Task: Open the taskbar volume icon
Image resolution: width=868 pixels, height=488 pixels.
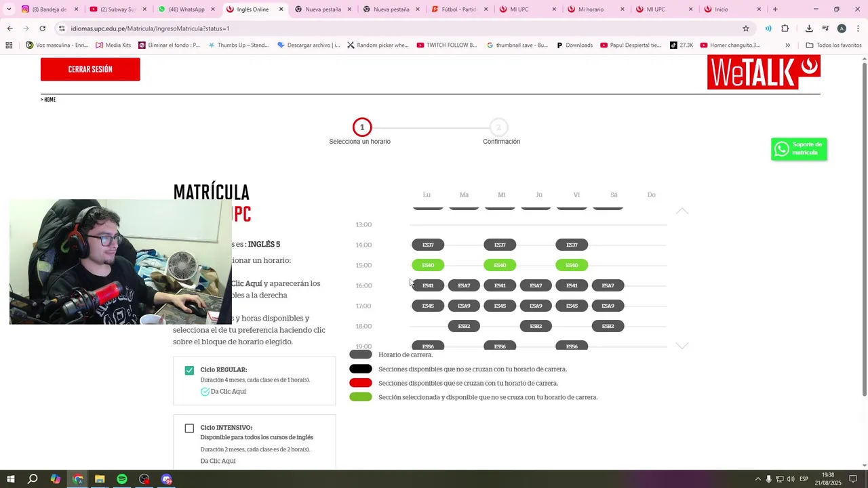Action: (791, 479)
